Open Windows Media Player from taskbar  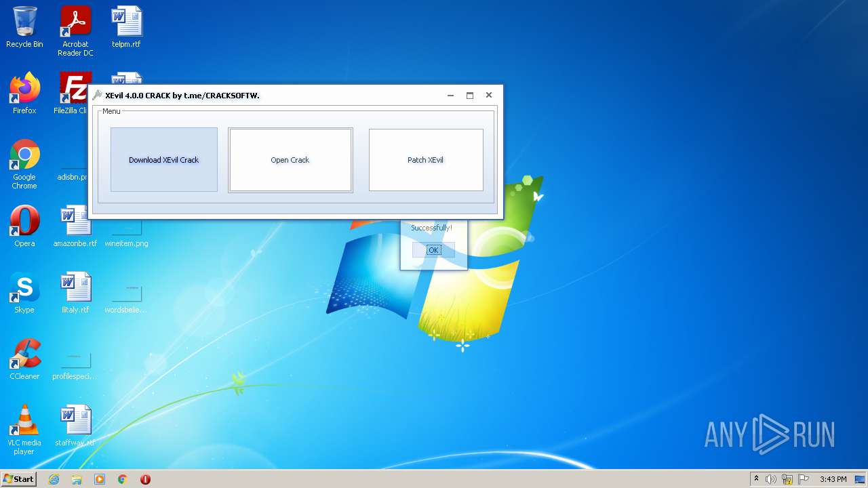pyautogui.click(x=100, y=479)
